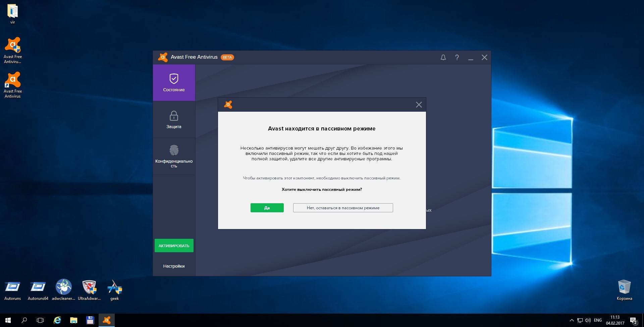Click the floppy disk taskbar icon
The width and height of the screenshot is (644, 327).
pyautogui.click(x=90, y=320)
